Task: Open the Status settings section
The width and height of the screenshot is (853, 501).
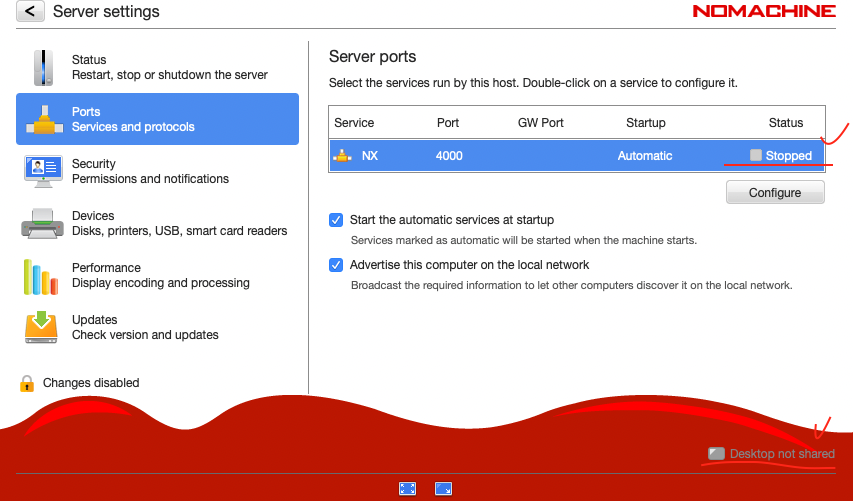Action: 157,67
